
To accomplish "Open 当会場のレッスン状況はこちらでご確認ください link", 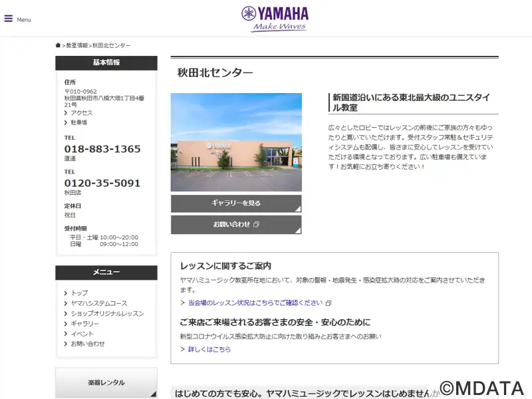I will click(255, 303).
